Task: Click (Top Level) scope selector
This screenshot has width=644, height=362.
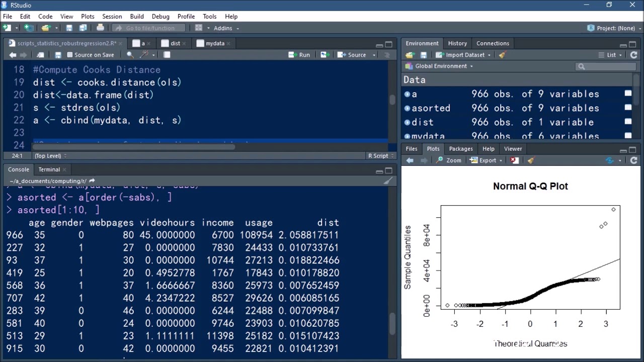Action: (x=50, y=156)
